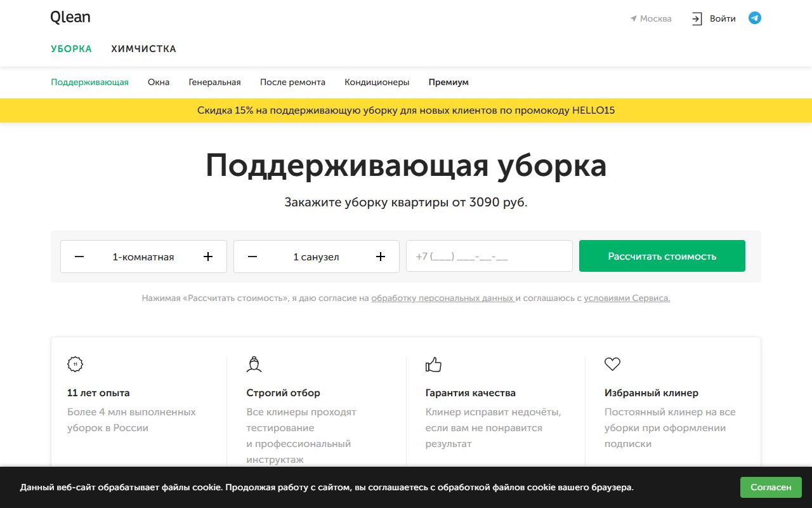Open the условиями Сервиса link
This screenshot has height=508, width=812.
pos(627,298)
